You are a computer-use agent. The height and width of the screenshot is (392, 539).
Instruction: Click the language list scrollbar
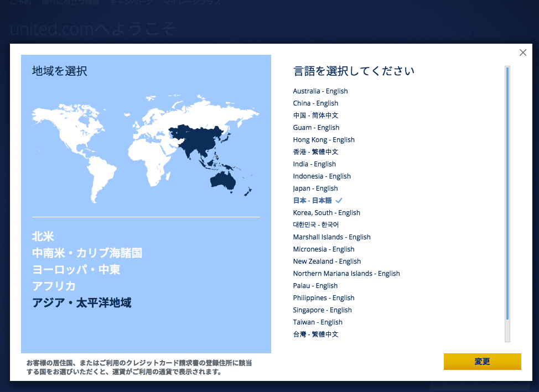click(x=507, y=194)
